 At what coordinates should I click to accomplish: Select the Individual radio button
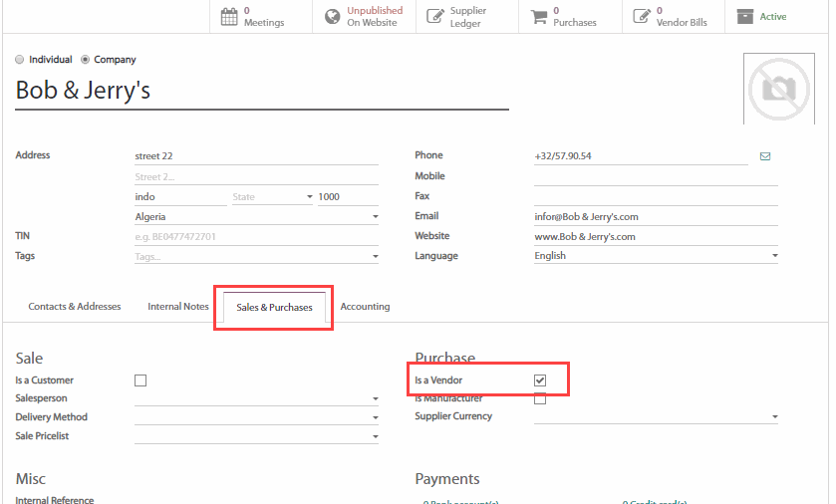(x=20, y=60)
